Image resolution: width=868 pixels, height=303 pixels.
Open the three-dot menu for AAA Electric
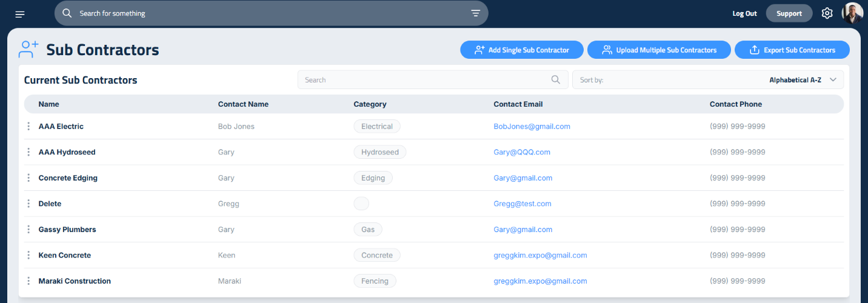click(28, 127)
